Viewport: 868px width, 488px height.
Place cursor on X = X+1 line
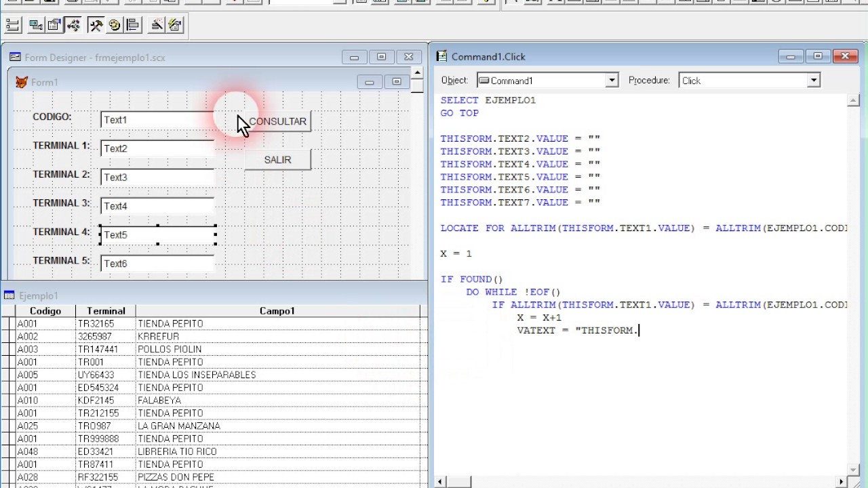pos(539,317)
